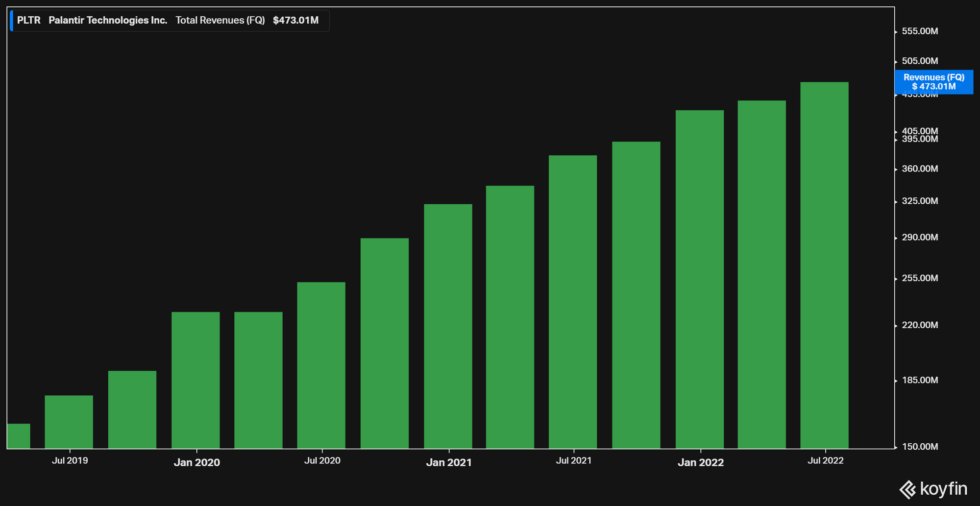Click the PLTR ticker label in legend
This screenshot has height=506, width=980.
pyautogui.click(x=29, y=21)
